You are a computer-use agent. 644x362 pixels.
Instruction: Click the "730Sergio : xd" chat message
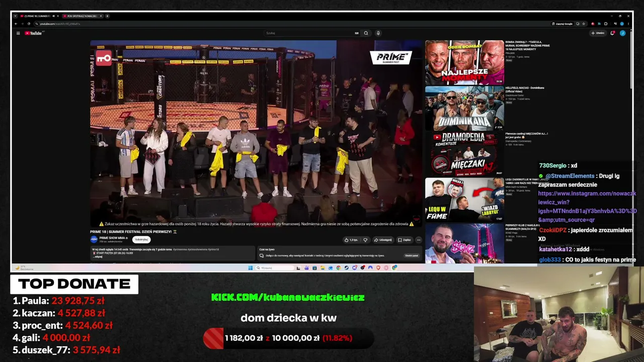pos(558,165)
